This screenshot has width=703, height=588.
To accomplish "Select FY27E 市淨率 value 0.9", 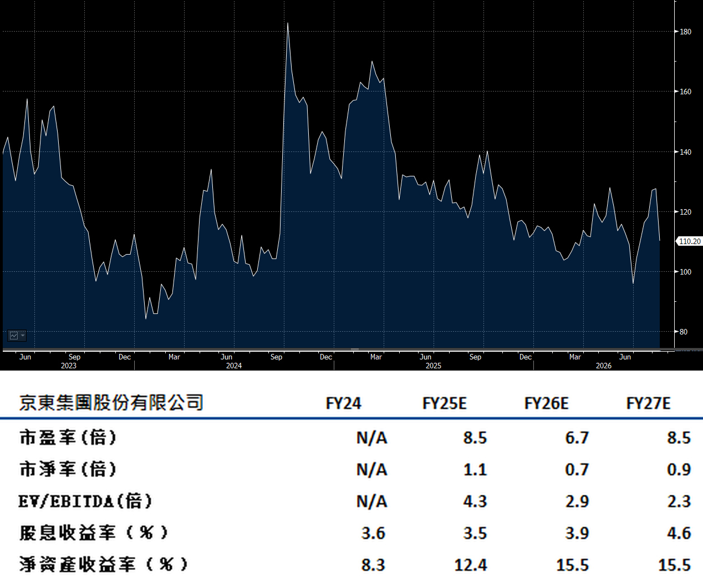I will coord(679,470).
